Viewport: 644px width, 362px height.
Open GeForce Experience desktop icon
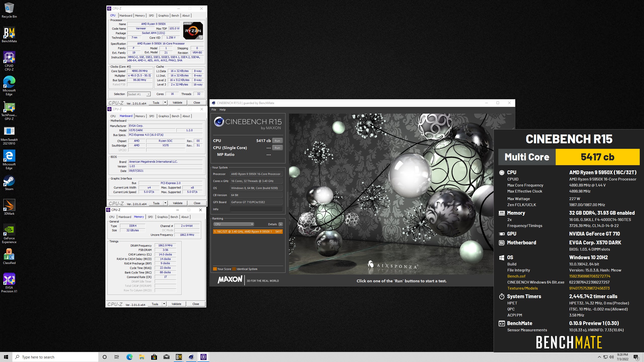pyautogui.click(x=9, y=234)
